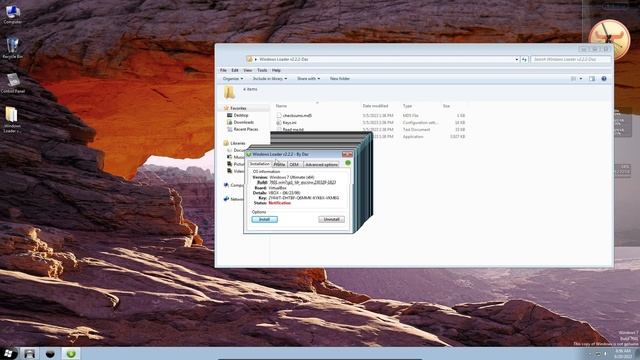Screen dimensions: 640x360
Task: Select the Keys.ini file name
Action: click(x=289, y=123)
